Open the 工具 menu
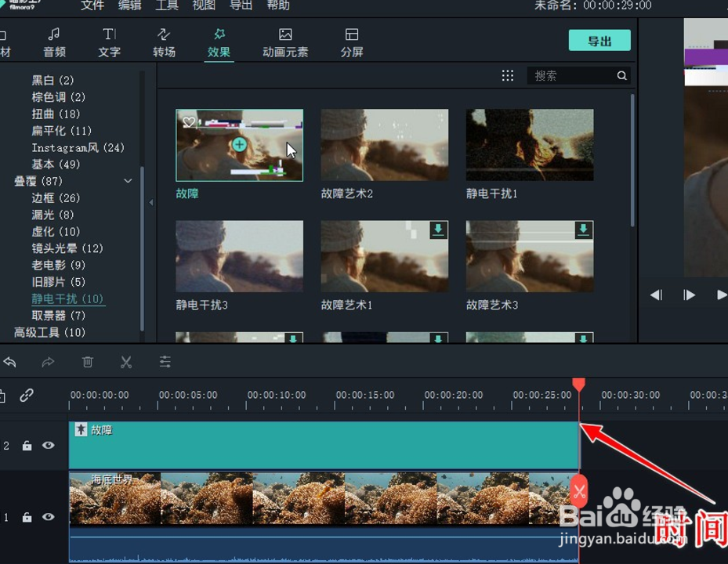The height and width of the screenshot is (564, 728). (167, 5)
